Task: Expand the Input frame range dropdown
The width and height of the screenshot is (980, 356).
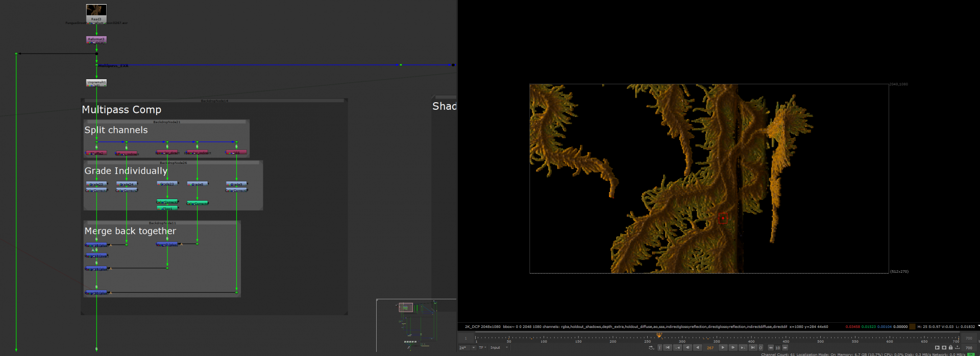Action: click(x=499, y=348)
